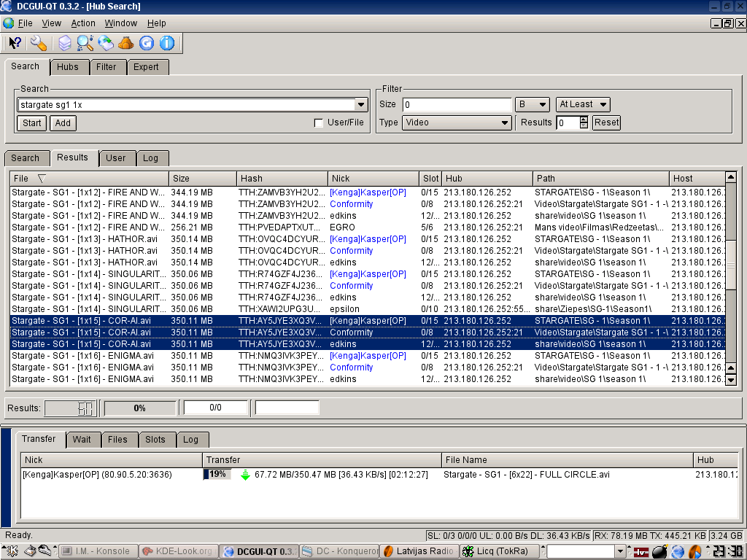The image size is (747, 560).
Task: Open the Window menu
Action: point(120,23)
